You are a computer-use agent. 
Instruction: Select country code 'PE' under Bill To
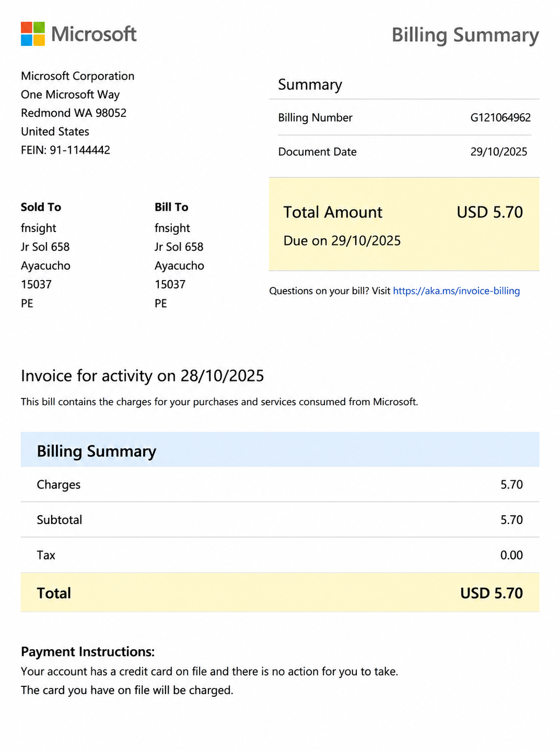pos(161,303)
